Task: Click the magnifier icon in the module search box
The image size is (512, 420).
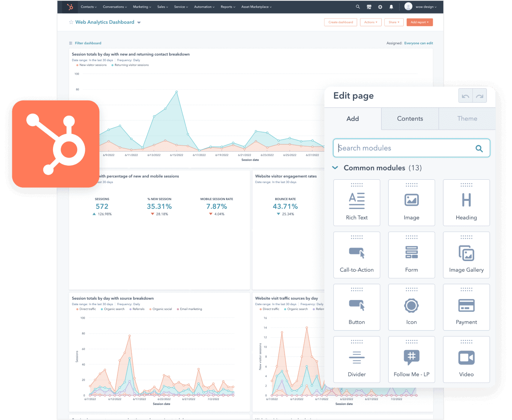Action: pos(479,148)
